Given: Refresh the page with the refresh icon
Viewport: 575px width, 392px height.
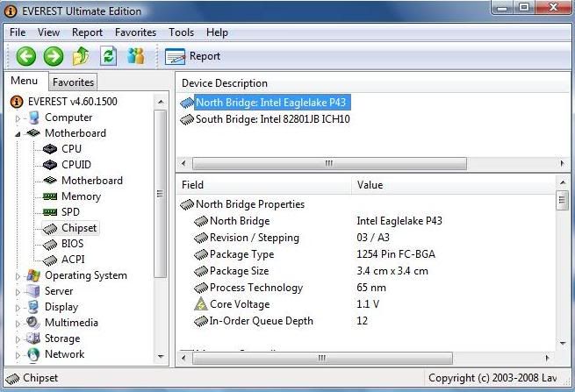Looking at the screenshot, I should 109,56.
